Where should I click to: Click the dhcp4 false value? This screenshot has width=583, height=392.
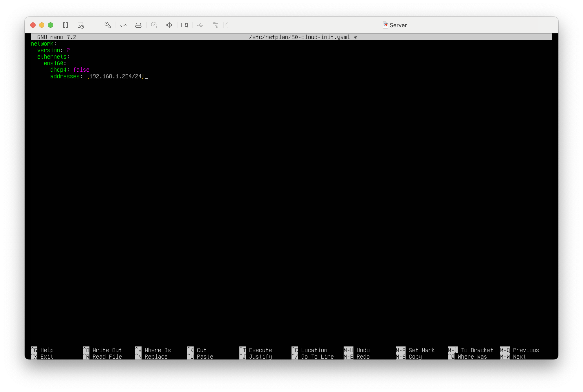81,70
